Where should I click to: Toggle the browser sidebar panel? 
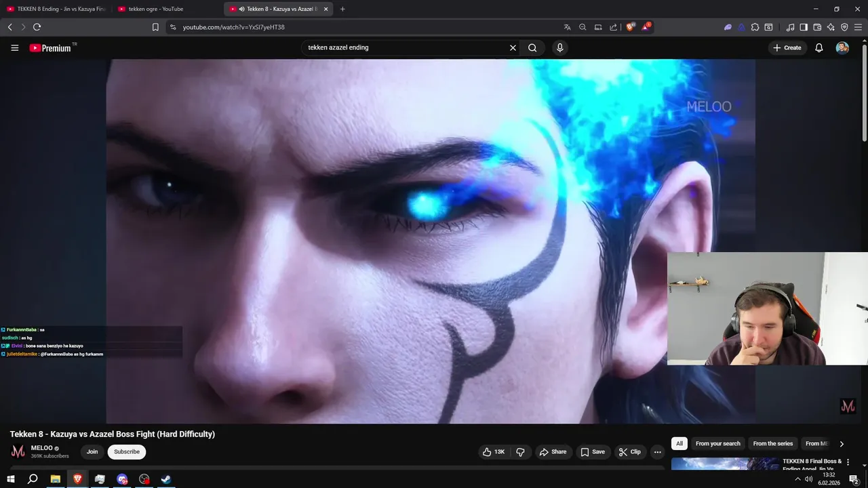(804, 27)
